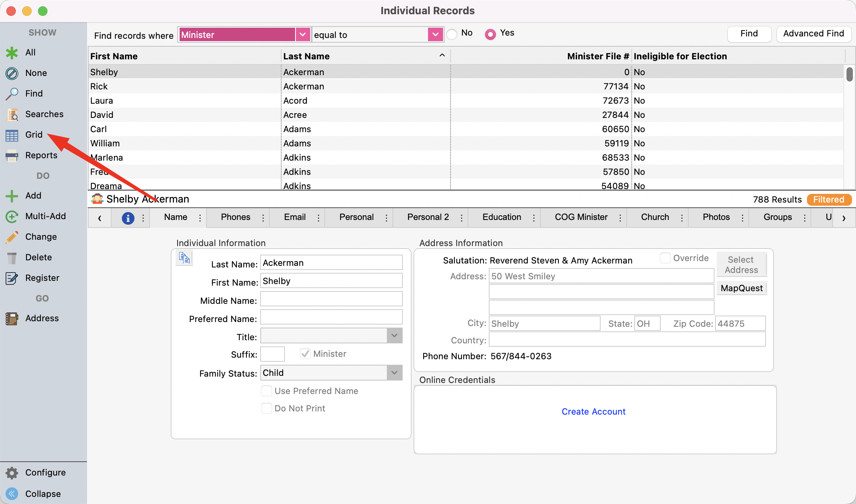
Task: Launch Multi-Add icon
Action: (12, 216)
